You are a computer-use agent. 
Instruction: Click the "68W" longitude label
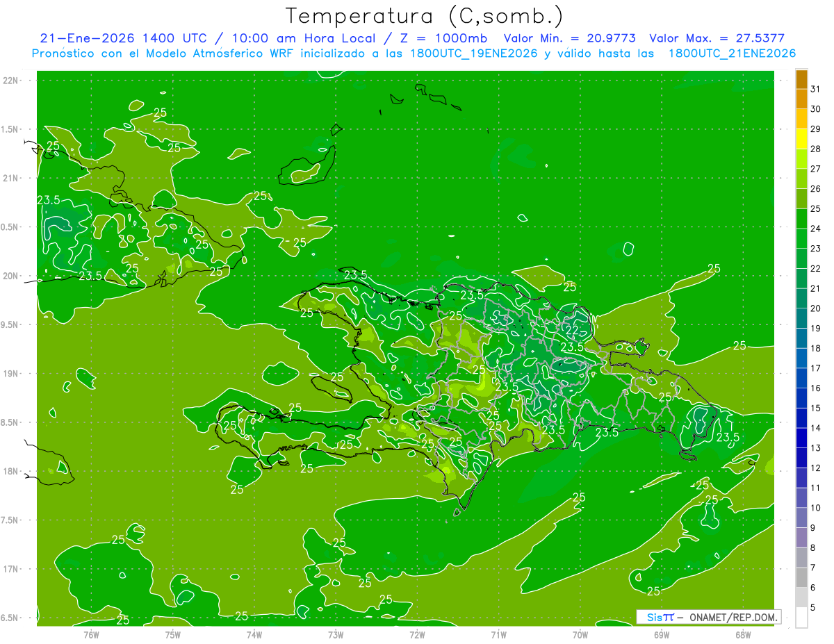point(742,634)
